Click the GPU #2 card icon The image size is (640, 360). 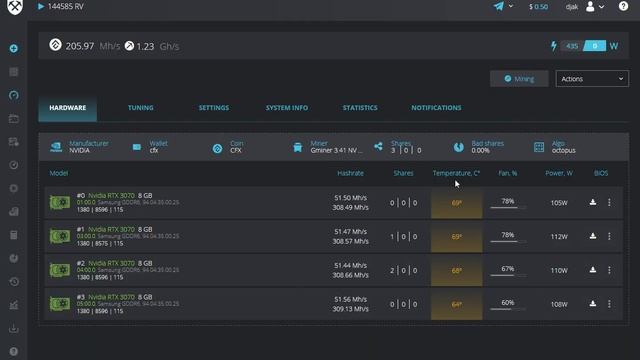tap(60, 270)
